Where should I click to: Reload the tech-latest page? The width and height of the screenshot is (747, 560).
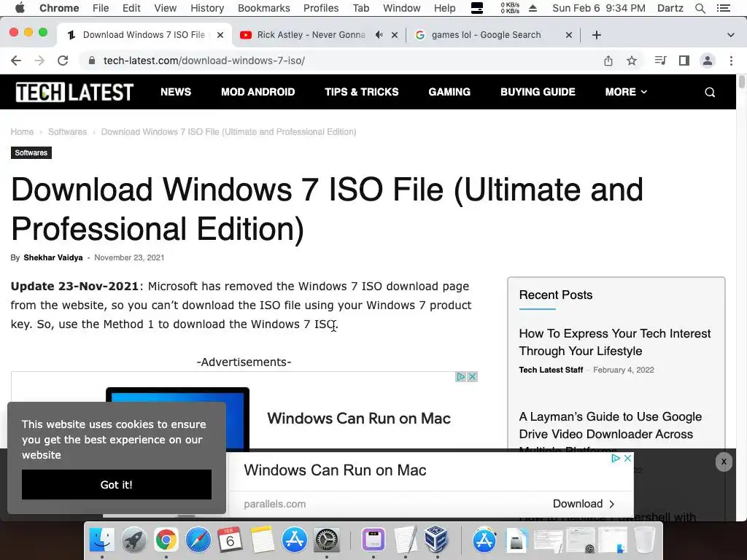tap(63, 61)
